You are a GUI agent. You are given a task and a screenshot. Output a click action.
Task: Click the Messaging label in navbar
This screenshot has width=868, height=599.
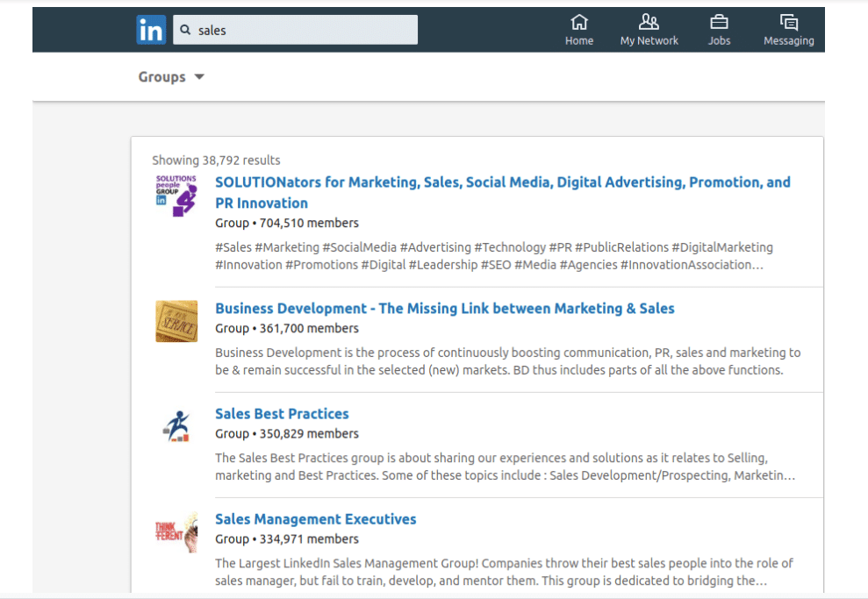point(789,41)
